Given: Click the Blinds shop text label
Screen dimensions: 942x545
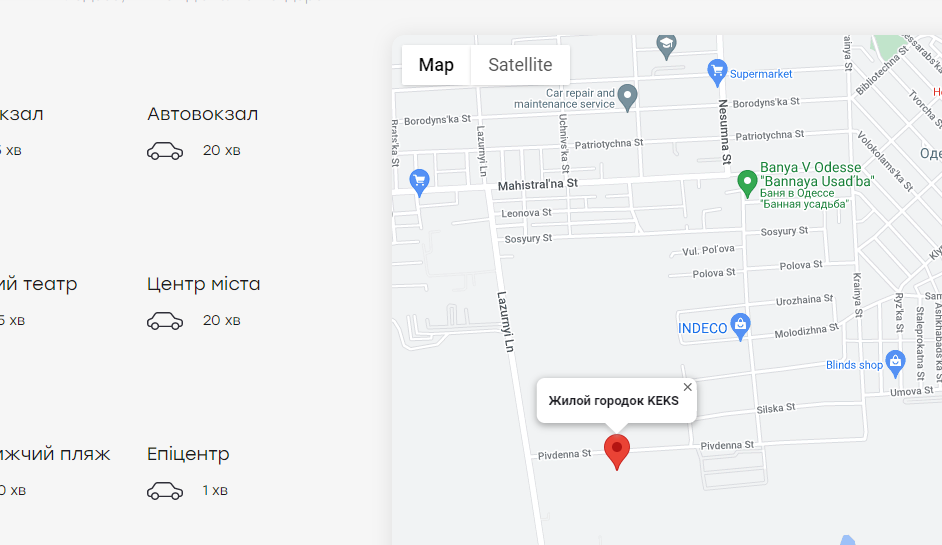Looking at the screenshot, I should (x=854, y=365).
